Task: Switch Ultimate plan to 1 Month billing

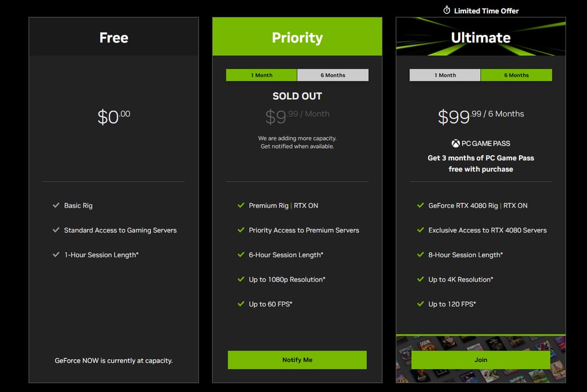Action: 445,75
